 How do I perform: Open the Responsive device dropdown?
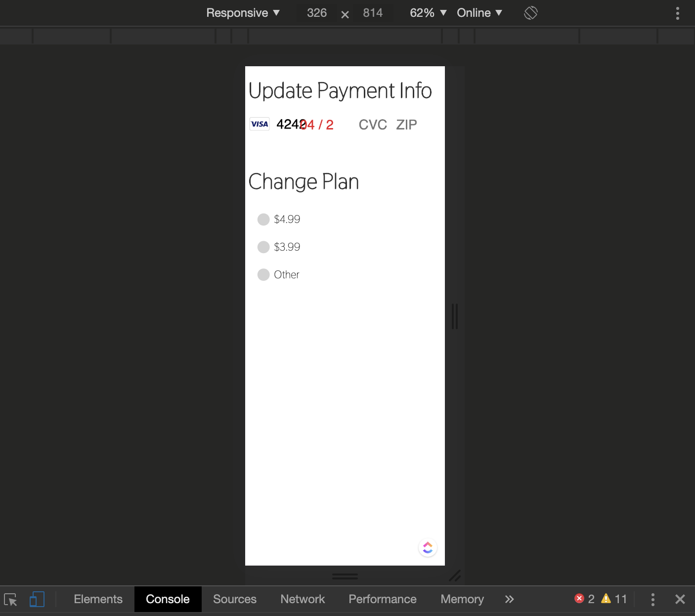(243, 13)
